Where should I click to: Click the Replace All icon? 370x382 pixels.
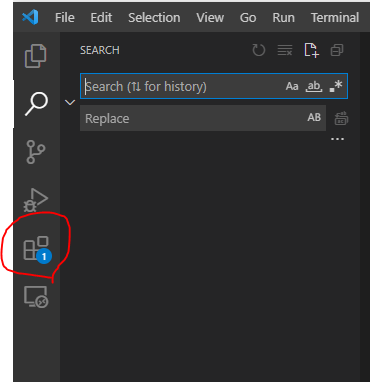pyautogui.click(x=341, y=118)
